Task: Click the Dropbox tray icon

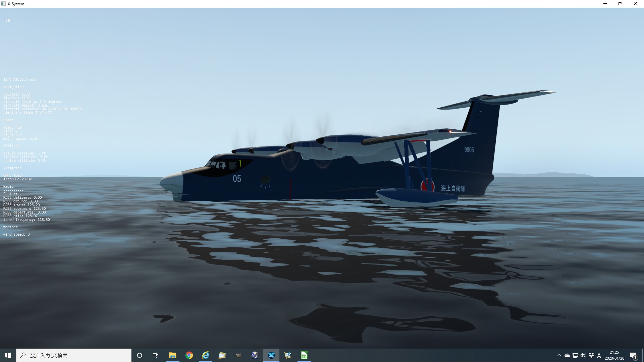Action: pyautogui.click(x=591, y=355)
